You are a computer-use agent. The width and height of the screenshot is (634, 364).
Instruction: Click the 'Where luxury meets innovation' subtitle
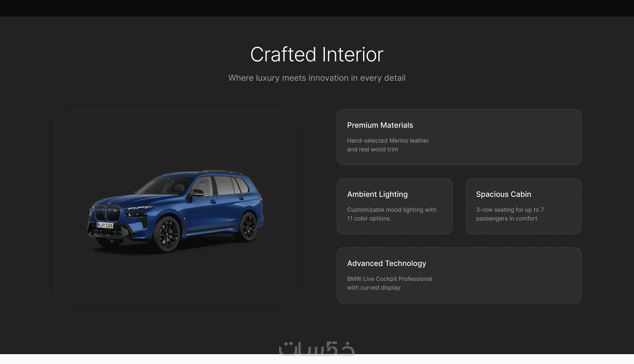[317, 78]
